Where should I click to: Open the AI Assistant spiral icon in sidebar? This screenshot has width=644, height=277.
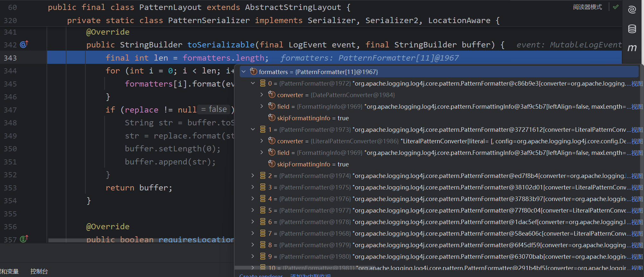pos(632,10)
